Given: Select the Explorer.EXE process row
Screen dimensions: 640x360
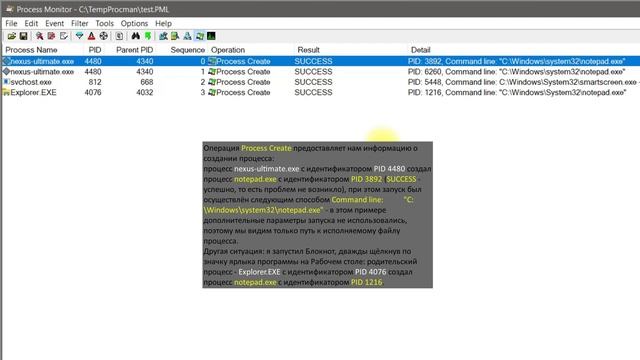Looking at the screenshot, I should (320, 93).
